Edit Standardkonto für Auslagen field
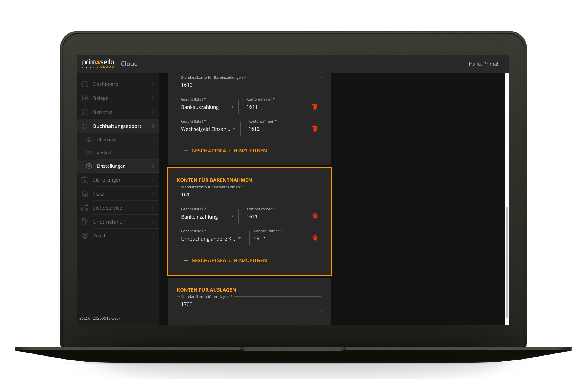Screen dimensions: 588x379 click(x=249, y=304)
